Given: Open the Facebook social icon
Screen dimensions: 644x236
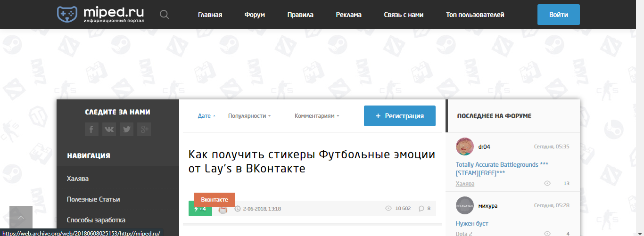Looking at the screenshot, I should click(91, 129).
